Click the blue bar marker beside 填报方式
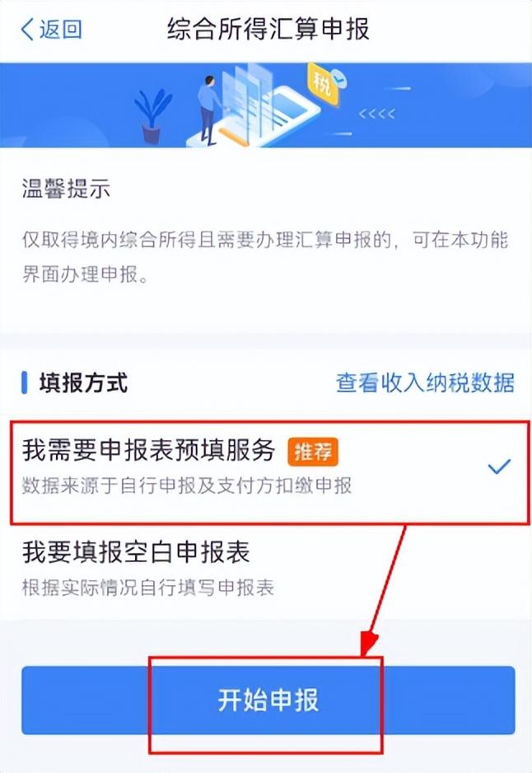 pos(24,383)
